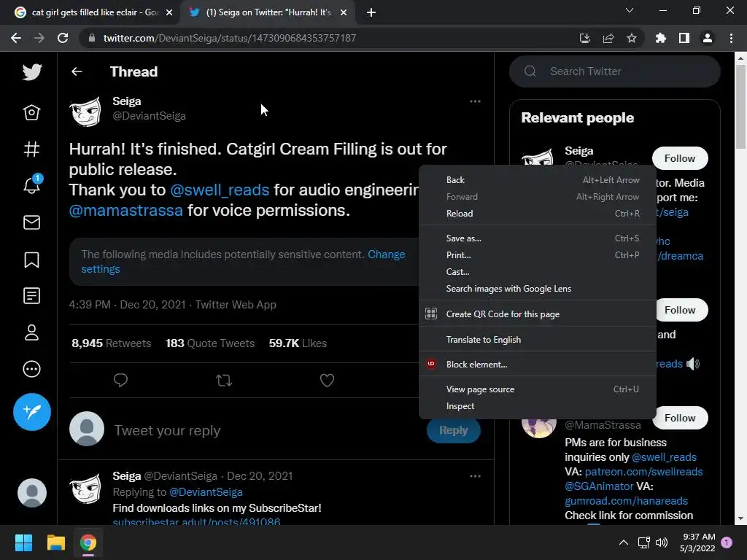Choose Block element... from the menu
The height and width of the screenshot is (560, 747).
[x=538, y=365]
